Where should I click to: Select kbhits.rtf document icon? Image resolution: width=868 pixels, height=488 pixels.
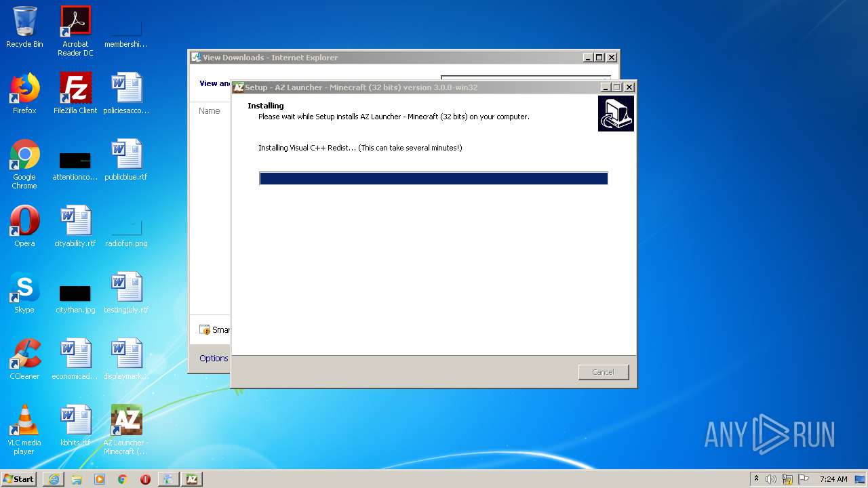(75, 426)
